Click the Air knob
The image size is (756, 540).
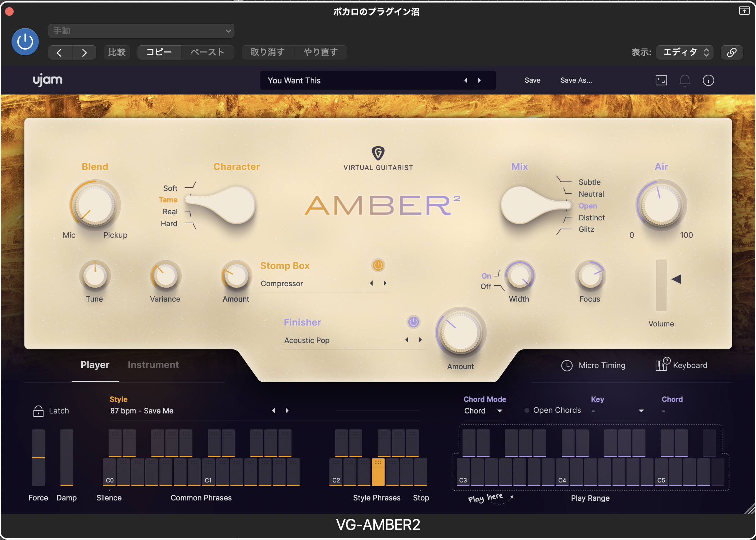[661, 205]
